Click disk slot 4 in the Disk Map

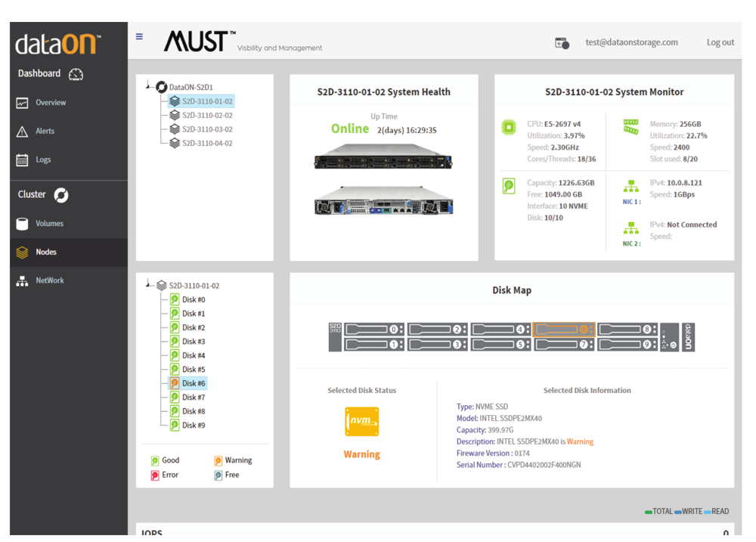pos(500,330)
